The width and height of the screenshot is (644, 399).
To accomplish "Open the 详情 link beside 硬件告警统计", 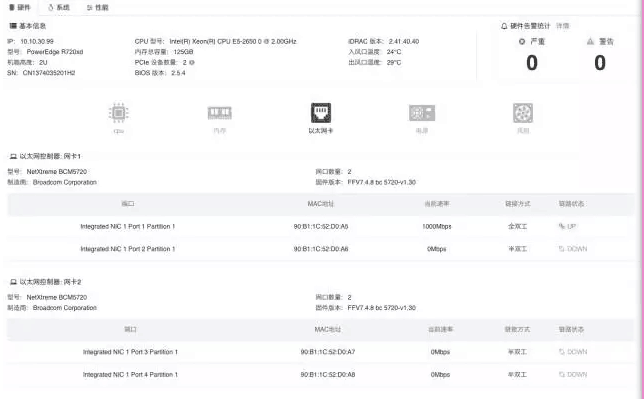I will (563, 26).
